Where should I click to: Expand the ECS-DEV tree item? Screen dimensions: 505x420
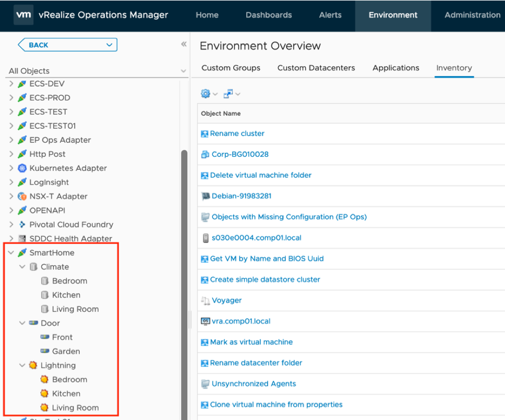(10, 83)
